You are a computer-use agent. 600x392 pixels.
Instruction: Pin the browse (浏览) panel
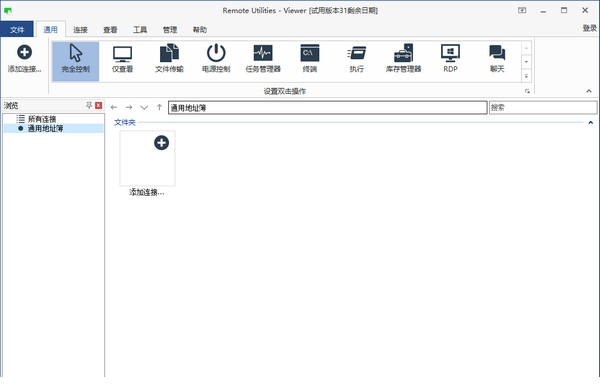pyautogui.click(x=89, y=105)
